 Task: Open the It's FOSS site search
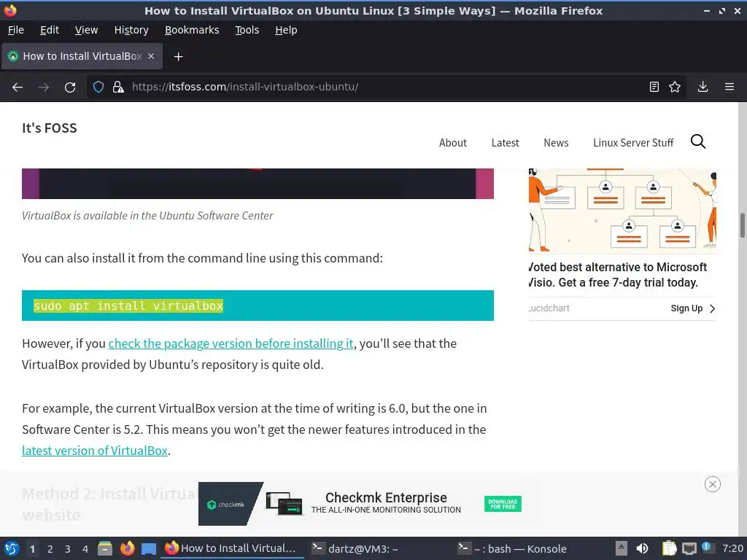[698, 141]
